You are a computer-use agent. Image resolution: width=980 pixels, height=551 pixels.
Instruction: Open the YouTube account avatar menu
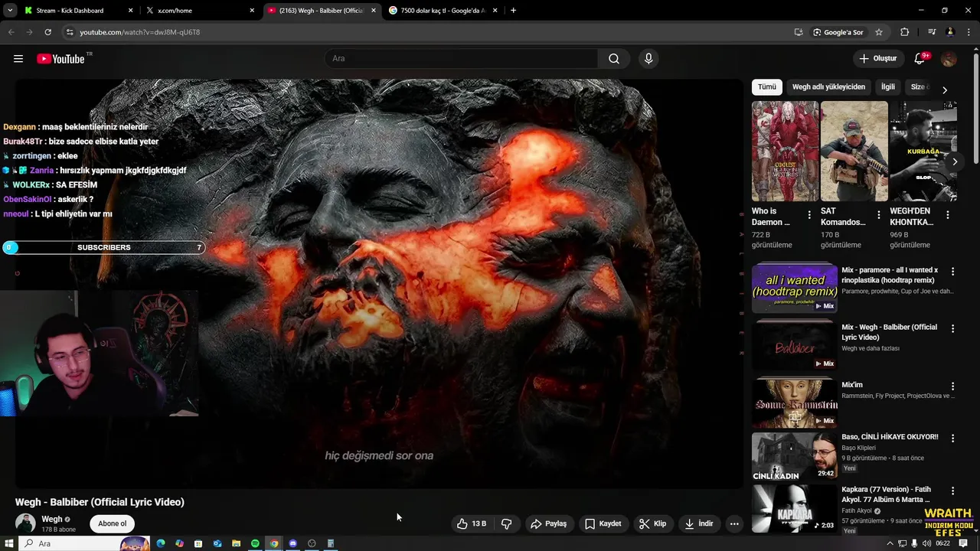pyautogui.click(x=949, y=59)
